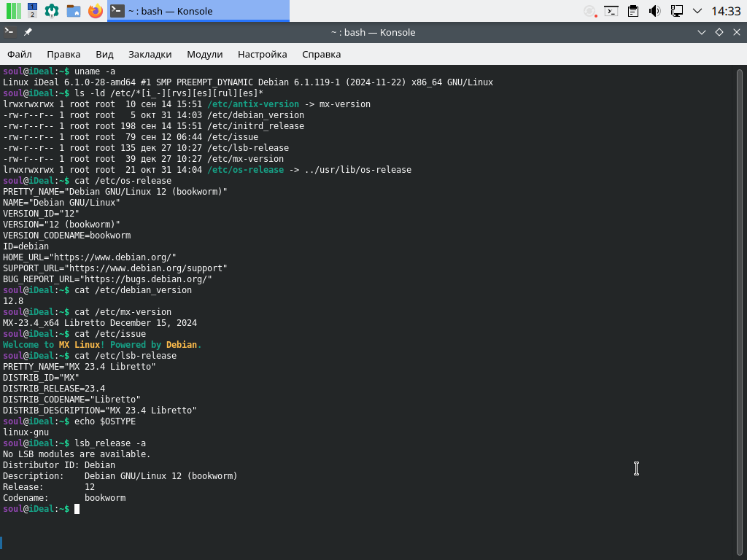Open the update notifier tray icon
This screenshot has width=747, height=560.
tap(590, 11)
